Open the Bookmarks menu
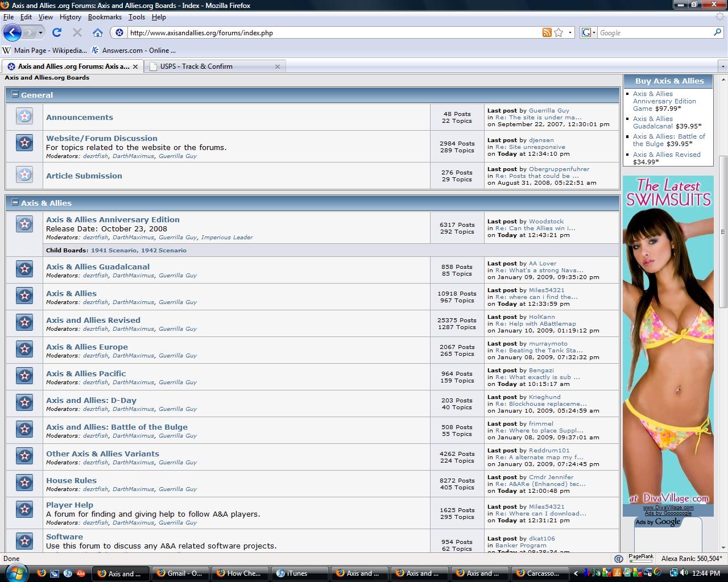 coord(105,17)
